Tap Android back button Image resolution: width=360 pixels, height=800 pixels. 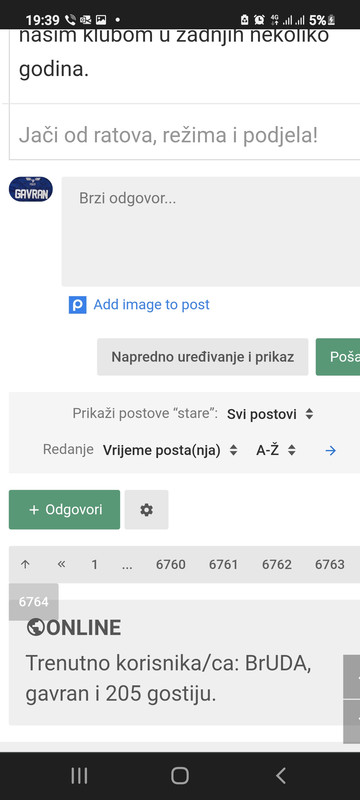coord(280,776)
